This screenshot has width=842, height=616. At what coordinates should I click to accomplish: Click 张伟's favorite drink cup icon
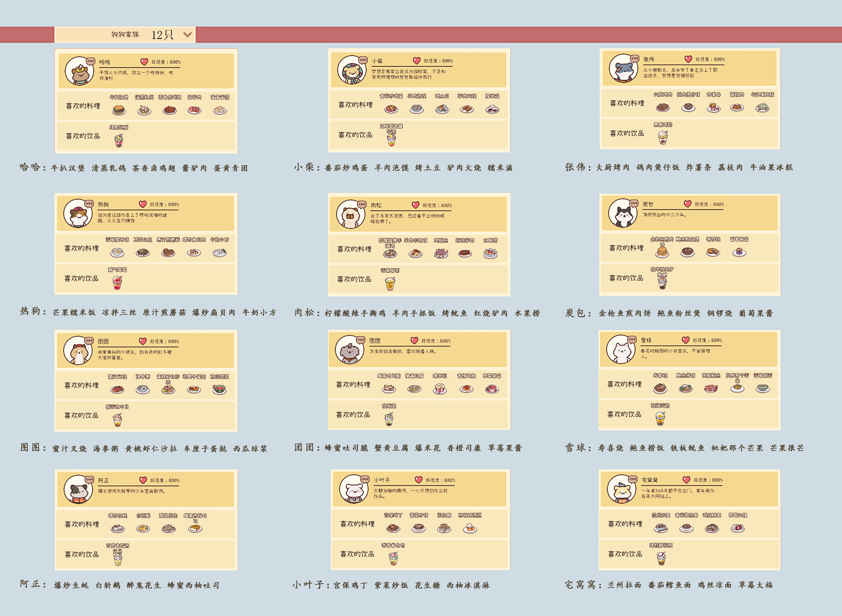click(x=663, y=137)
